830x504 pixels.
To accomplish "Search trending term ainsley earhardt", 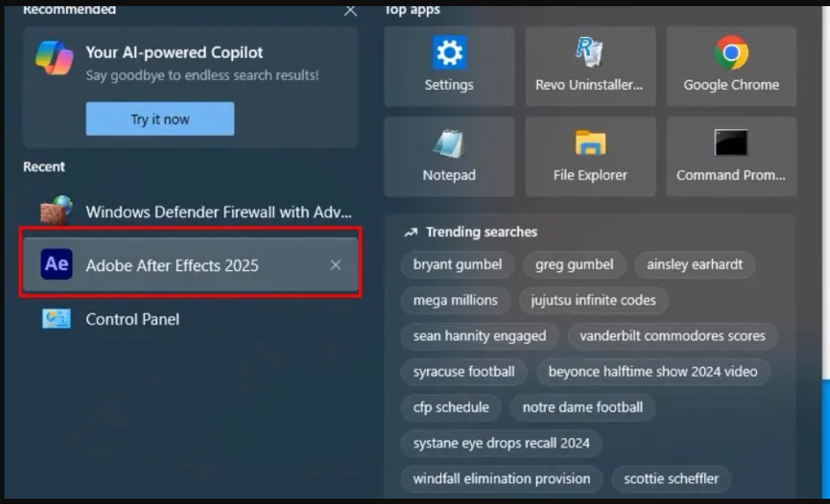I will click(694, 265).
